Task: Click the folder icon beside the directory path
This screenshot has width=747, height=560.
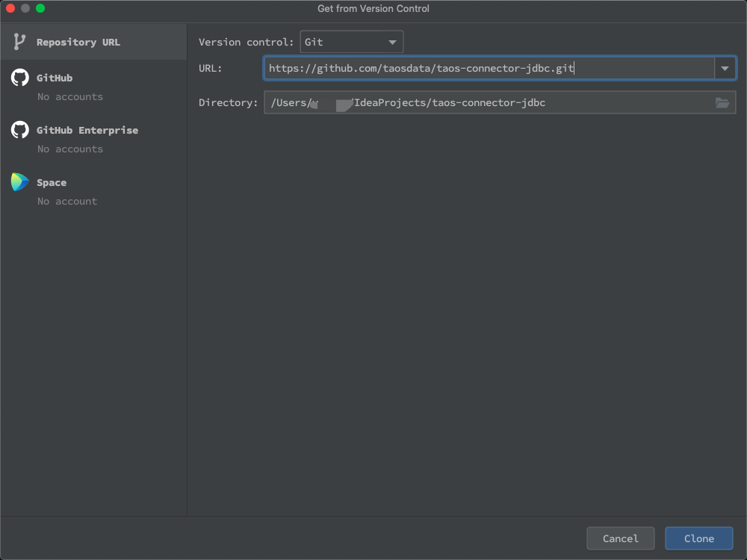Action: click(722, 104)
